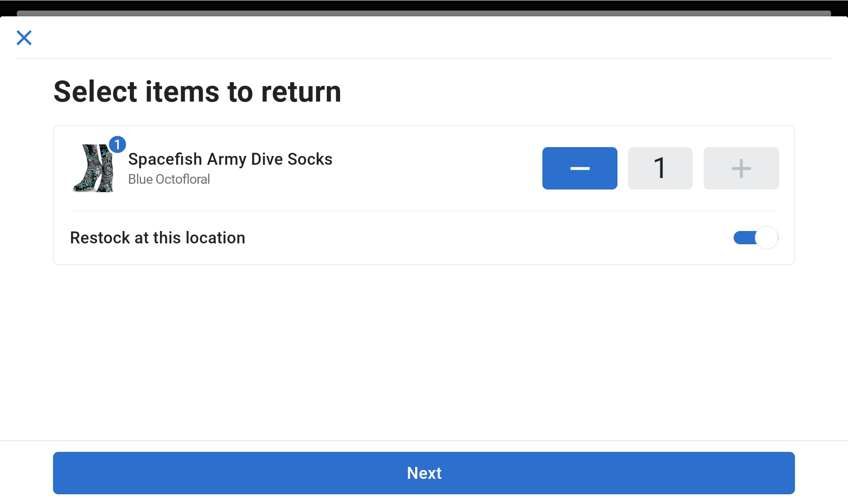Select the Blue Octofloral variant label
848x504 pixels.
click(x=169, y=179)
